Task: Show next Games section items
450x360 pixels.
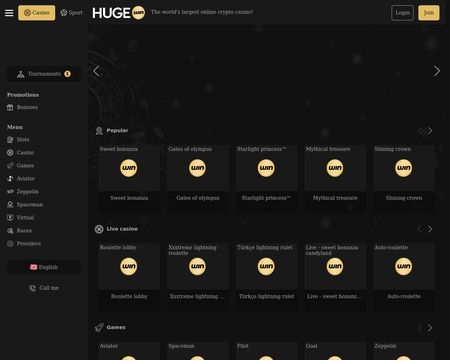Action: [x=430, y=328]
